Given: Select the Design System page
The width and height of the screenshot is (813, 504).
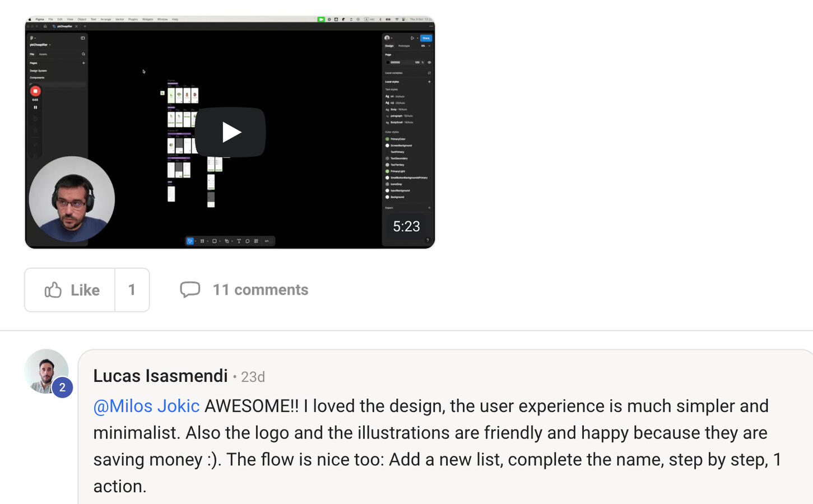Looking at the screenshot, I should pyautogui.click(x=39, y=71).
